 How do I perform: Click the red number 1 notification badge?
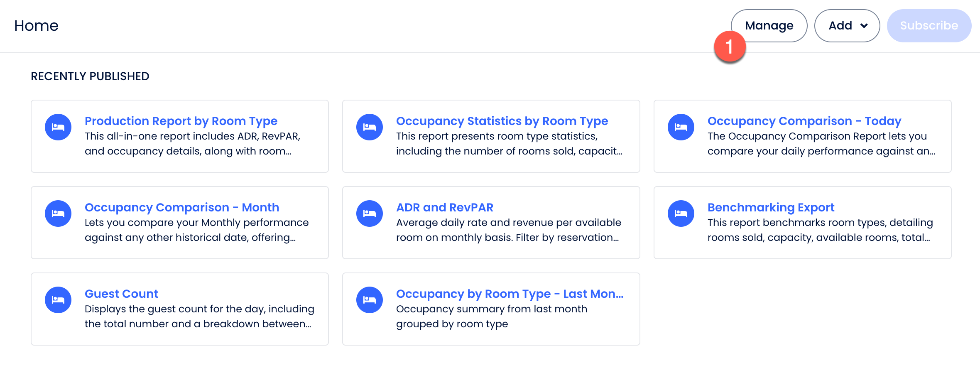click(730, 47)
